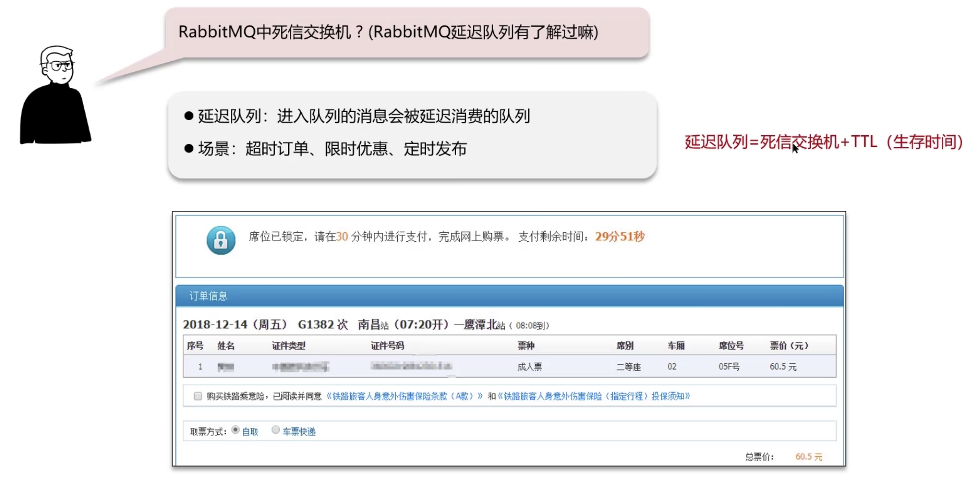Click the 证件类型 column header
The height and width of the screenshot is (480, 980).
pyautogui.click(x=289, y=345)
